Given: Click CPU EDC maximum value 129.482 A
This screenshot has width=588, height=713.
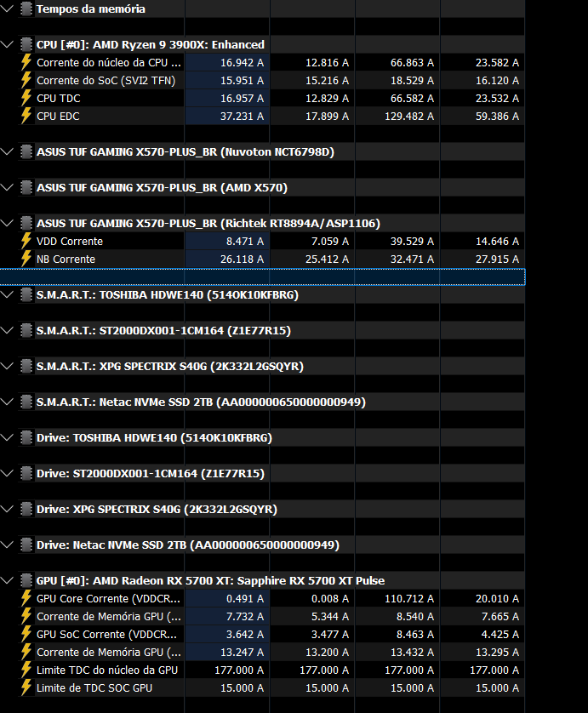Looking at the screenshot, I should (x=409, y=116).
